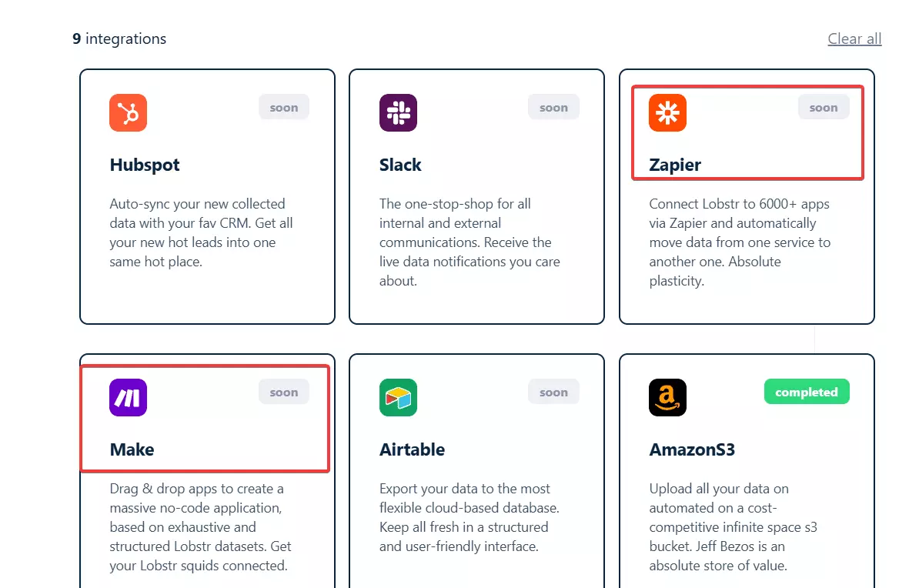Click the 'Clear all' link
The height and width of the screenshot is (588, 919).
(854, 38)
